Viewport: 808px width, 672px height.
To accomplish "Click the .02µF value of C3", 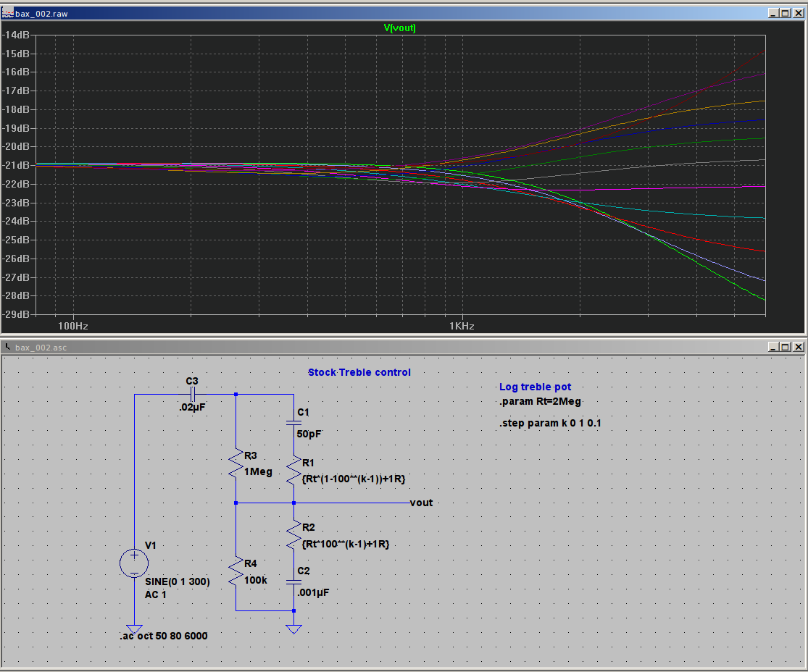I will (x=192, y=407).
